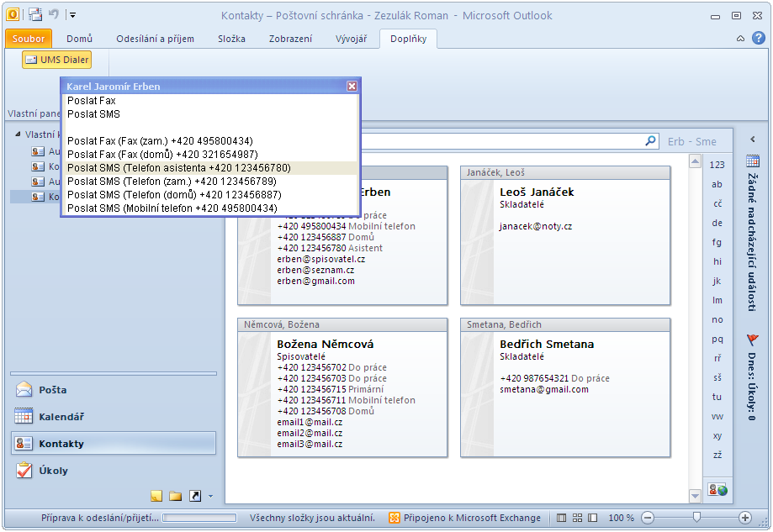This screenshot has height=532, width=773.
Task: Collapse the Vlastní contacts folder group
Action: coord(19,134)
